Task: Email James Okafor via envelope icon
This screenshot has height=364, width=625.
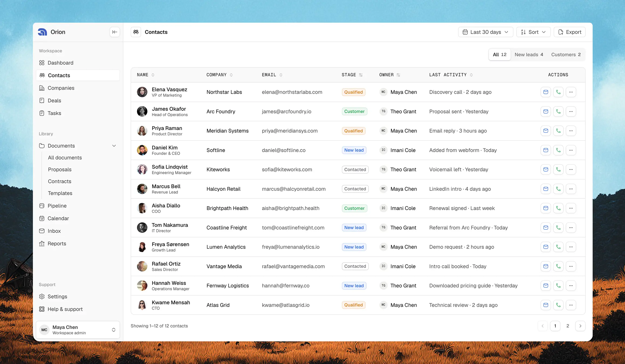Action: click(x=546, y=111)
